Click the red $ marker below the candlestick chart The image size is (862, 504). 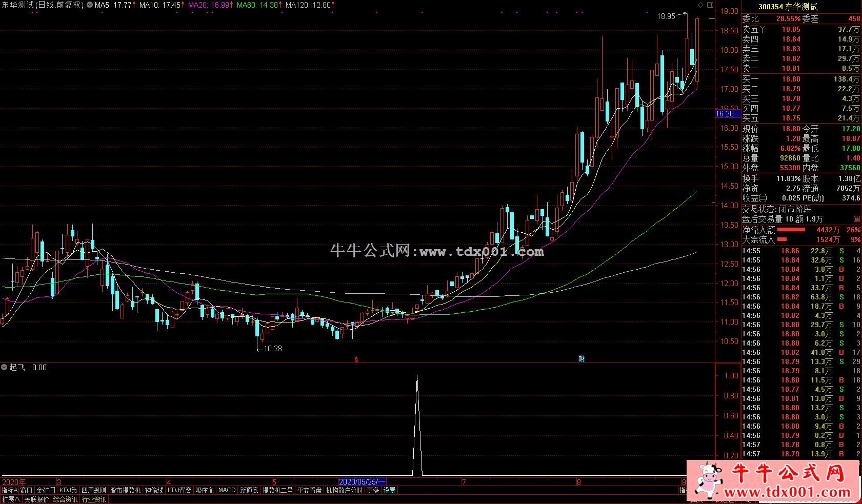356,359
